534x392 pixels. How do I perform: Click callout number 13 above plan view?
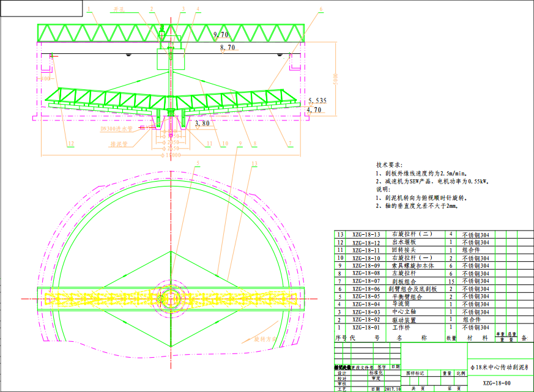(x=254, y=163)
